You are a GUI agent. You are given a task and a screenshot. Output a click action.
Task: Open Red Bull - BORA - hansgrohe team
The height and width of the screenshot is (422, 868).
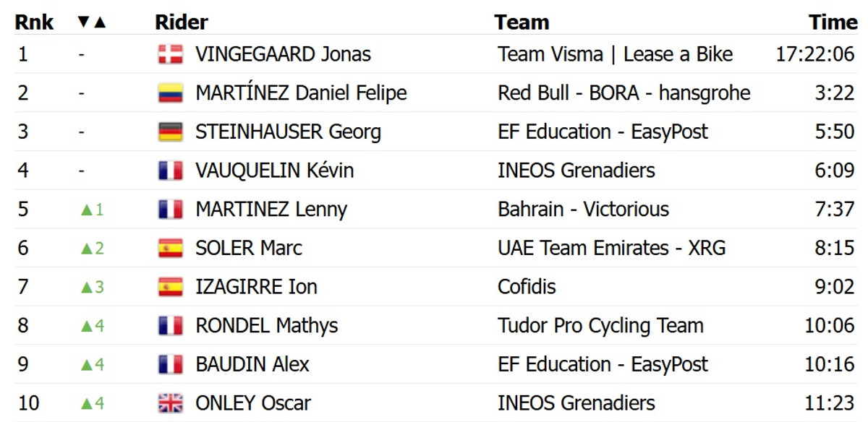[624, 93]
